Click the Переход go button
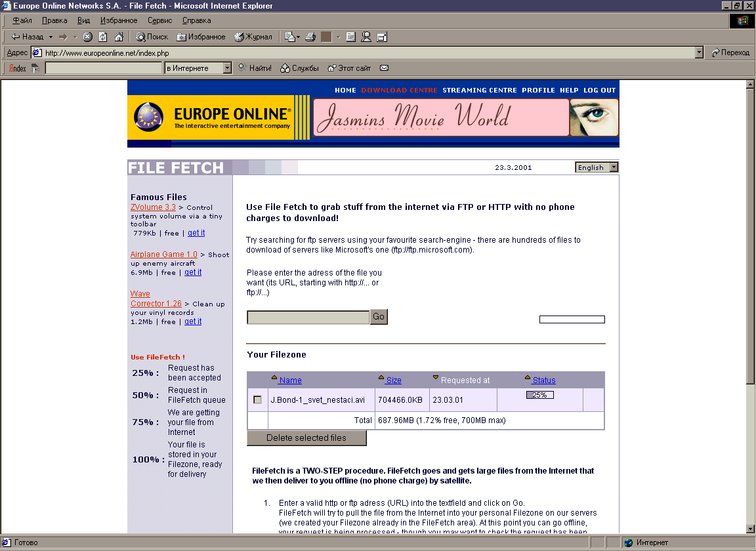Image resolution: width=756 pixels, height=551 pixels. pos(730,52)
